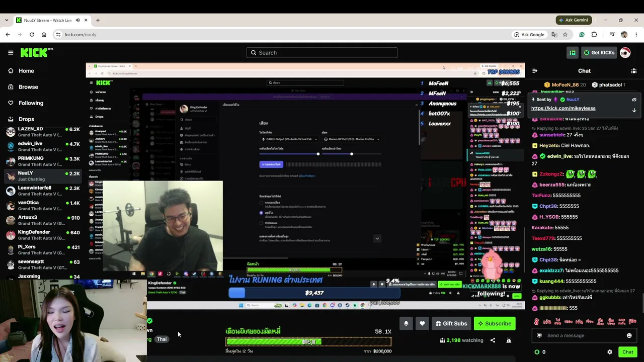Open the tab search dropdown arrow
This screenshot has width=644, height=362.
tap(6, 20)
